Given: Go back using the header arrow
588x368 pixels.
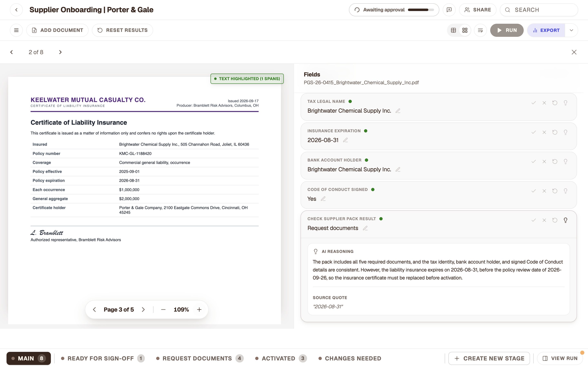Looking at the screenshot, I should click(16, 10).
